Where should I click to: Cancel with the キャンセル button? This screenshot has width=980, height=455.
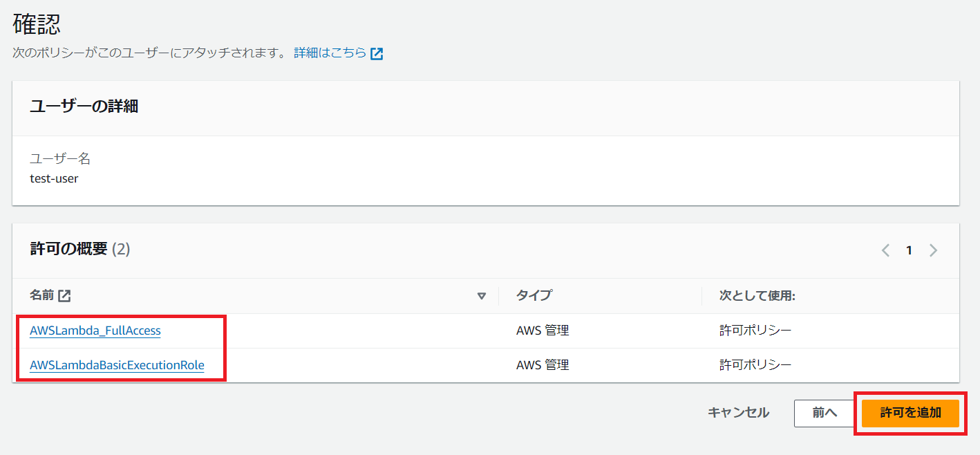(738, 413)
